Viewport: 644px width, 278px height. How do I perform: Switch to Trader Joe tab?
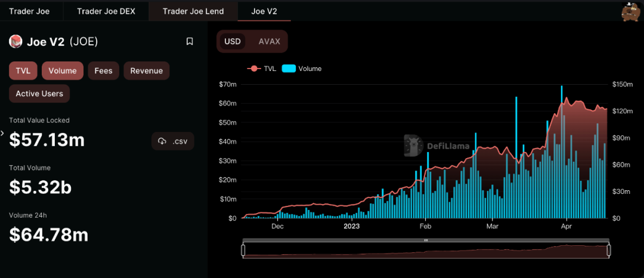pyautogui.click(x=30, y=11)
